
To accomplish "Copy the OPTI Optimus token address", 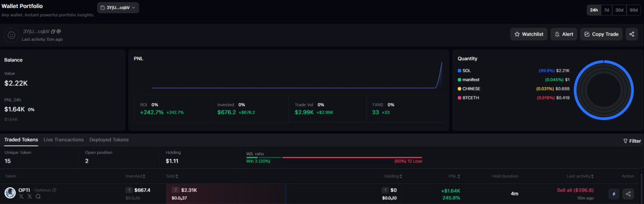I will [54, 190].
